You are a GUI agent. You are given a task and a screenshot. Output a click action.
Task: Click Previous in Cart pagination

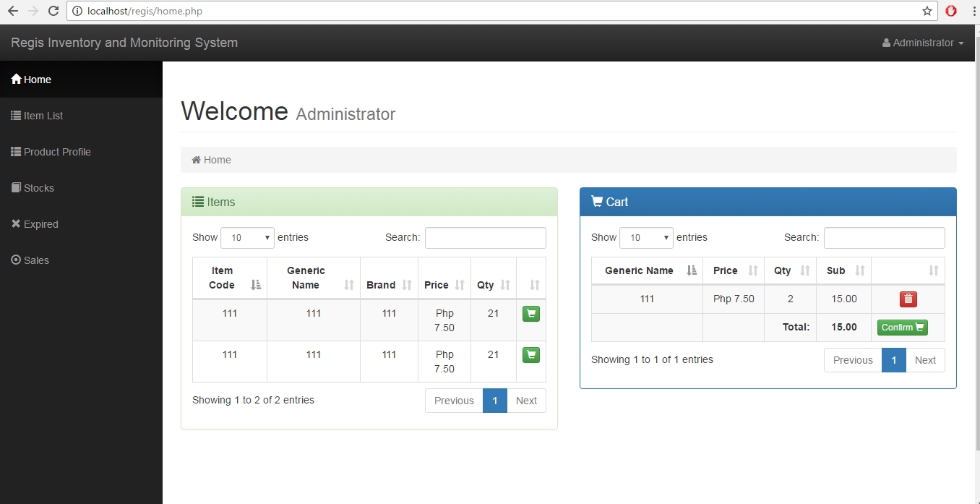[x=853, y=360]
